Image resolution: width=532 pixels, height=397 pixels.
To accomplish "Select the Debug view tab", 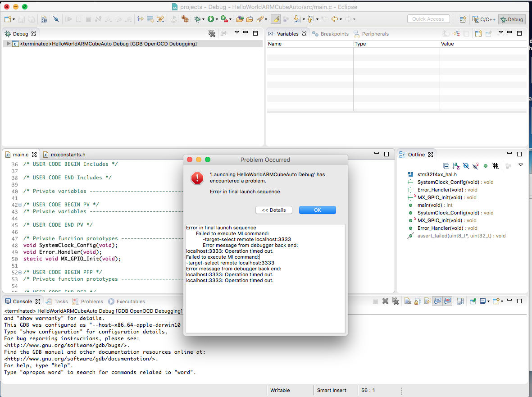I will pos(20,34).
